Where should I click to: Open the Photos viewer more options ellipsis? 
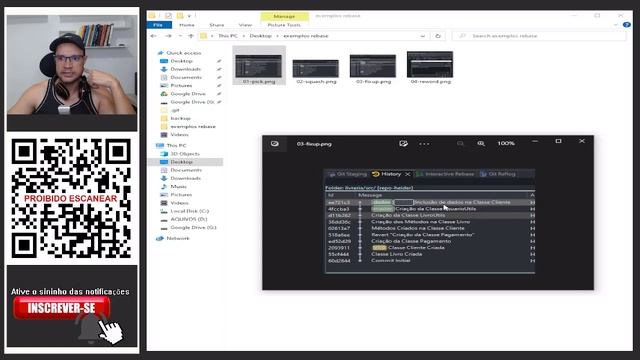(424, 144)
